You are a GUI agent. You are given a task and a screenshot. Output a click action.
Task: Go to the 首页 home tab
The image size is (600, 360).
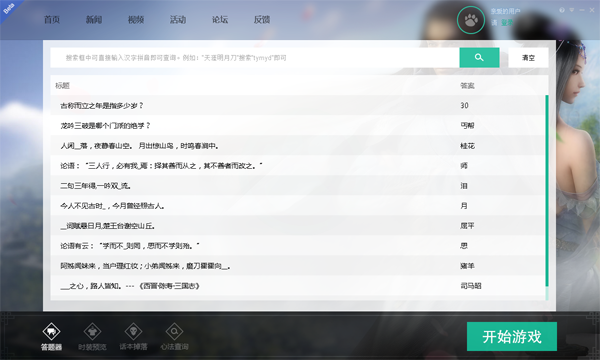click(52, 20)
